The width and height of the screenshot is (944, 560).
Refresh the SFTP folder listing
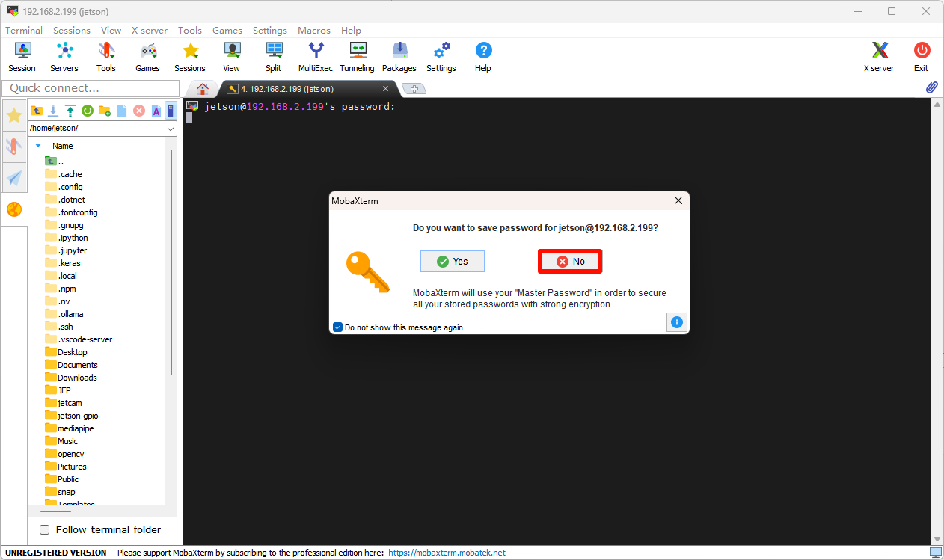point(88,111)
